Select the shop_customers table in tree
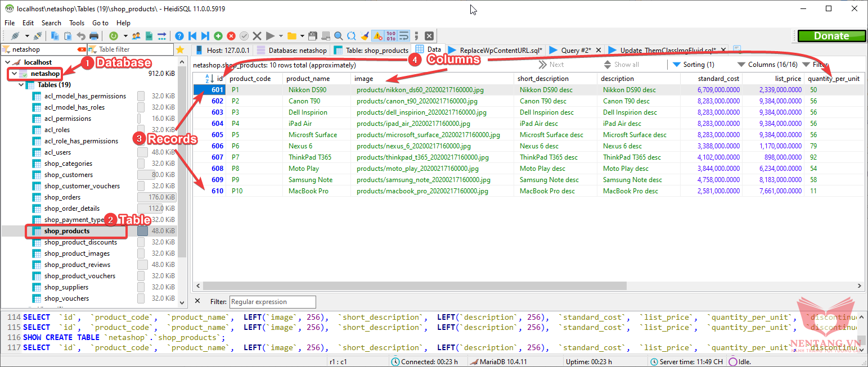The width and height of the screenshot is (868, 367). tap(68, 175)
